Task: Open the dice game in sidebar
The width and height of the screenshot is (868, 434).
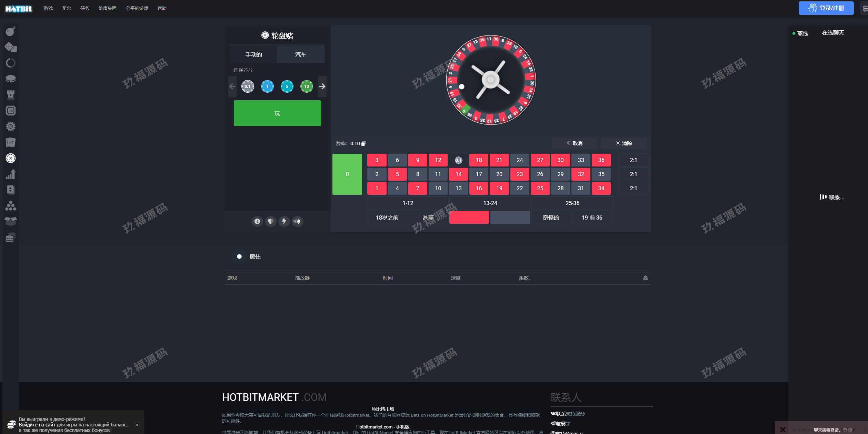Action: click(11, 47)
